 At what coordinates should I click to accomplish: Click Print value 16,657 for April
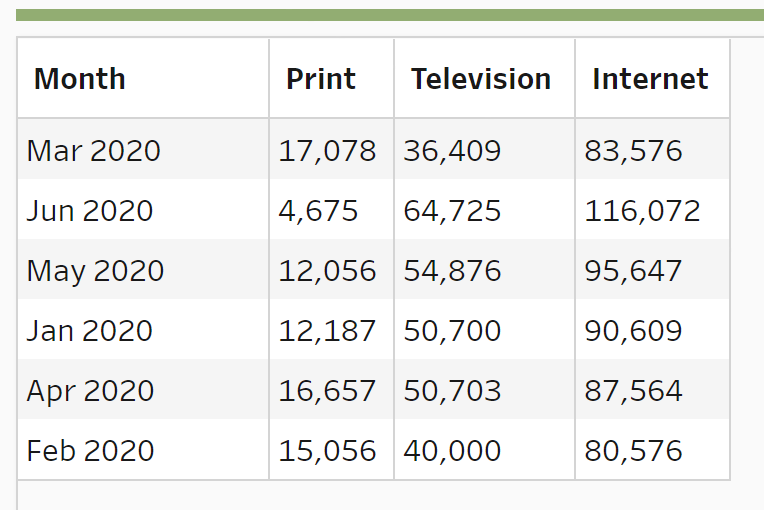click(x=328, y=391)
